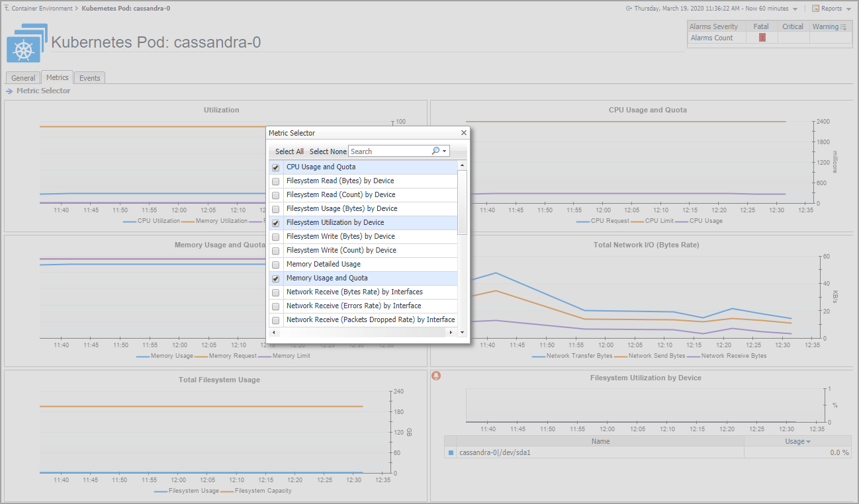Viewport: 859px width, 504px height.
Task: Click the CPU Utilization legend swatch
Action: pos(130,222)
